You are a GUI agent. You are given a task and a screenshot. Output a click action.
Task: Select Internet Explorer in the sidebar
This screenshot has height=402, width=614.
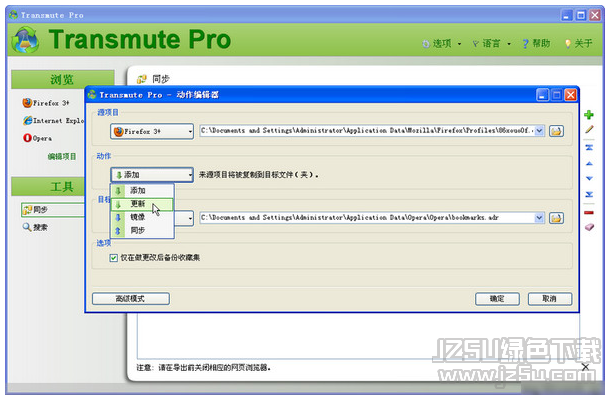click(x=53, y=121)
